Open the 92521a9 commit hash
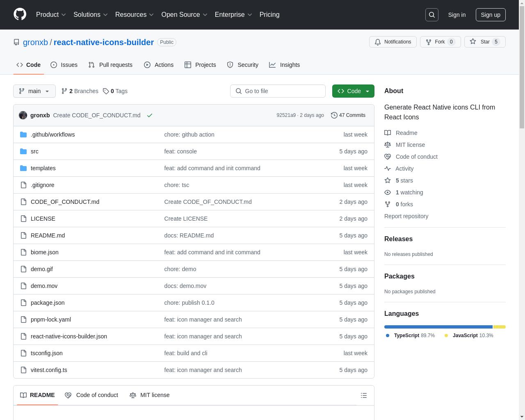Image resolution: width=525 pixels, height=420 pixels. point(286,115)
